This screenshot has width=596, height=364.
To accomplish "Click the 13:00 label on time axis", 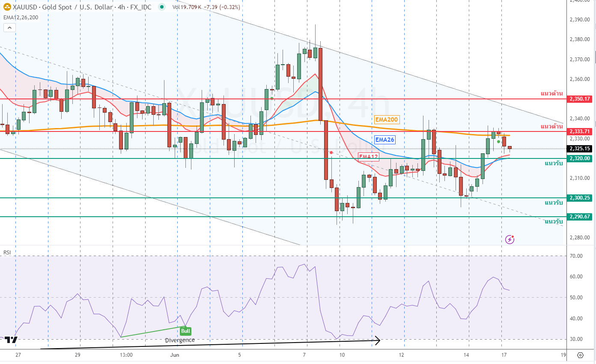I will [x=126, y=355].
